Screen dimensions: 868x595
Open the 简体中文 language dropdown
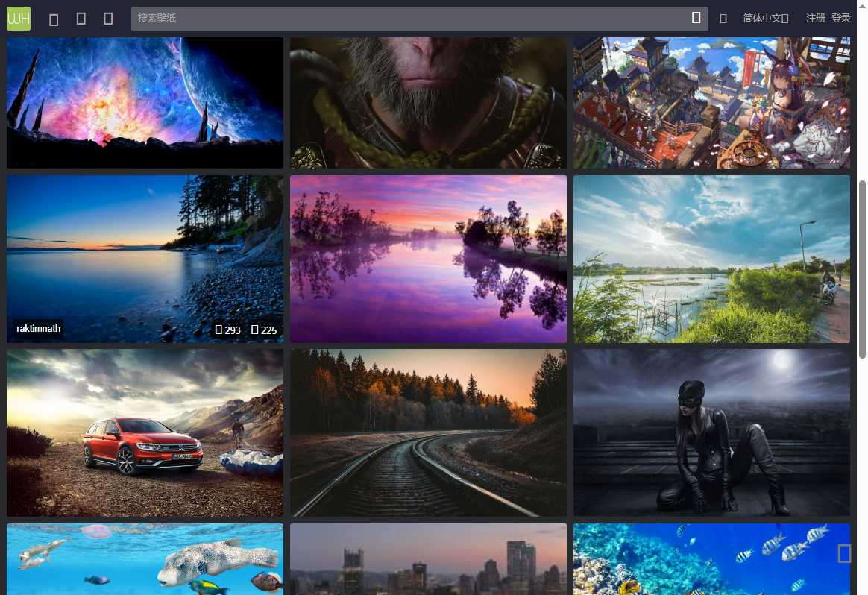(x=765, y=19)
